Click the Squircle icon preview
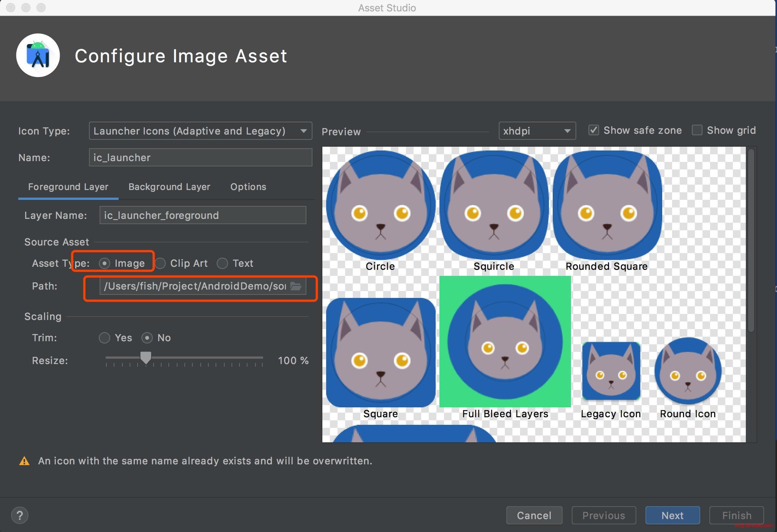Image resolution: width=777 pixels, height=532 pixels. coord(494,205)
